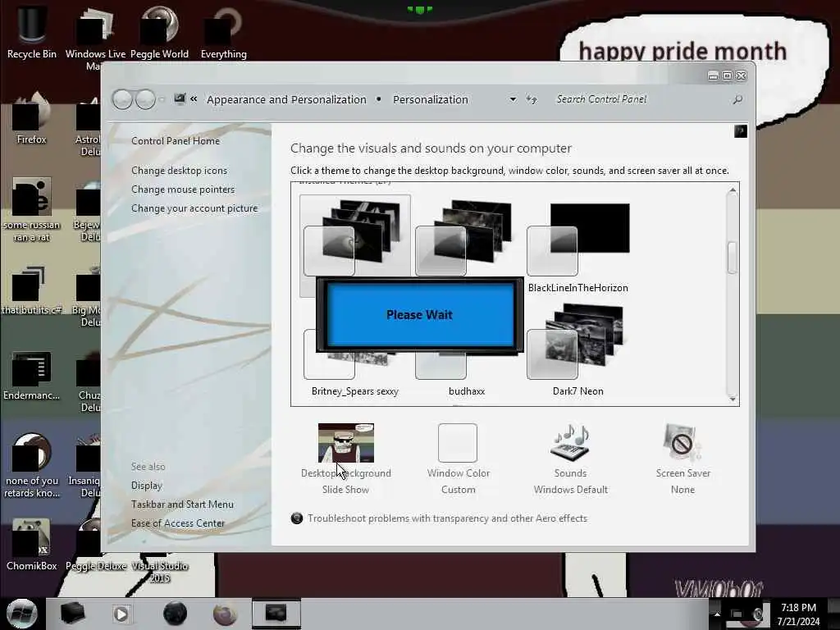
Task: Select the budhaxx theme
Action: (467, 375)
